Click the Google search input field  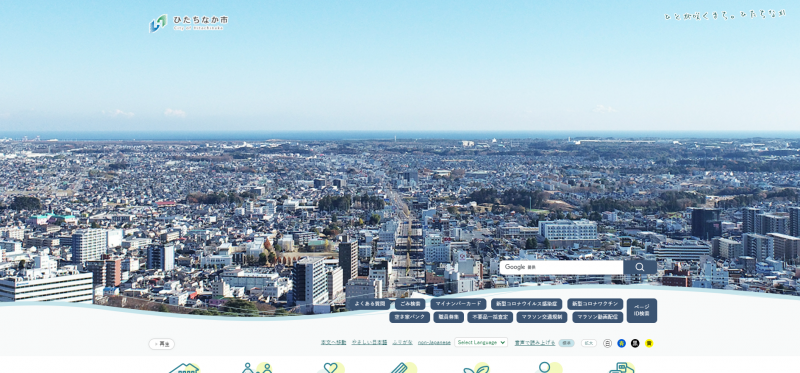[561, 267]
